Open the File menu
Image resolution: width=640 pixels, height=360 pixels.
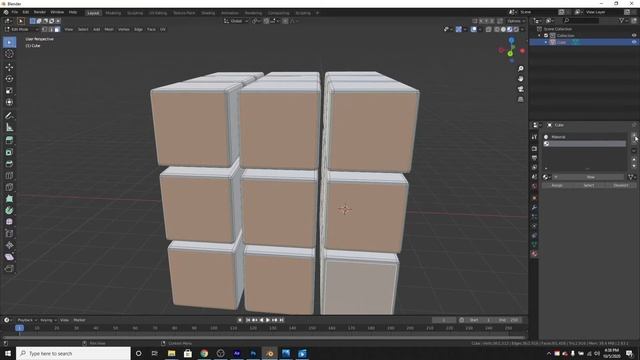click(15, 12)
